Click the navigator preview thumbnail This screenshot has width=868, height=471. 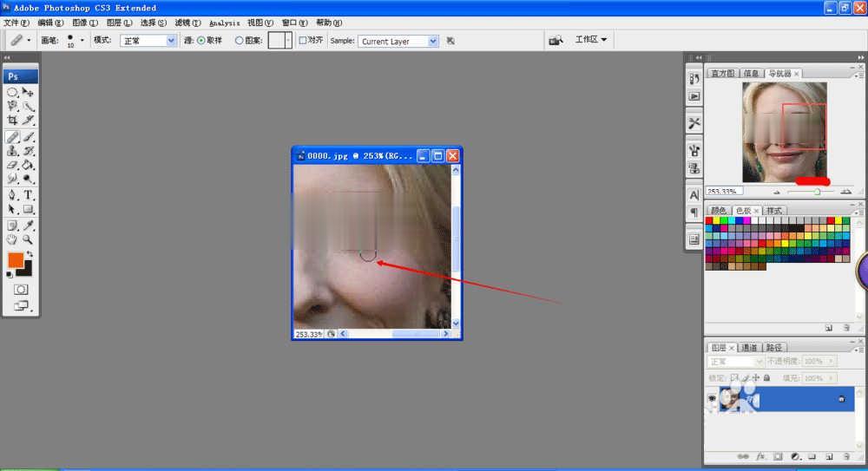784,132
